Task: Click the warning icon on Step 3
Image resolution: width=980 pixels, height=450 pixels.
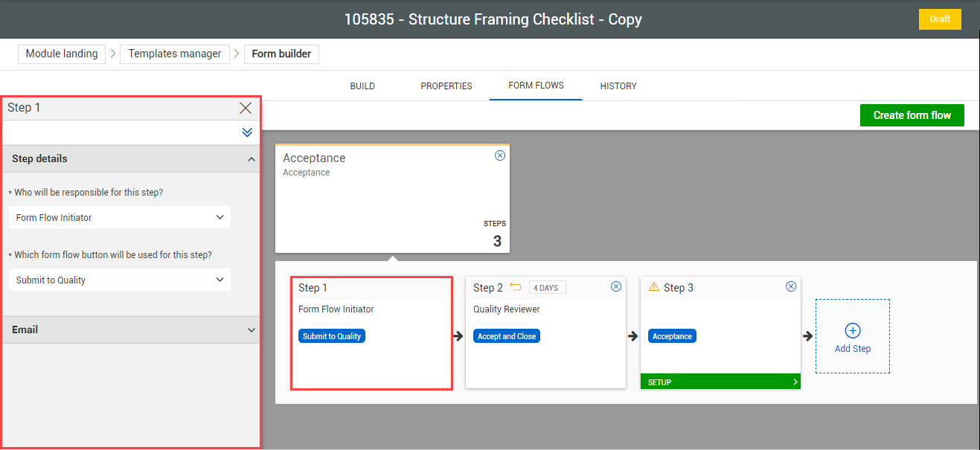Action: pos(654,286)
